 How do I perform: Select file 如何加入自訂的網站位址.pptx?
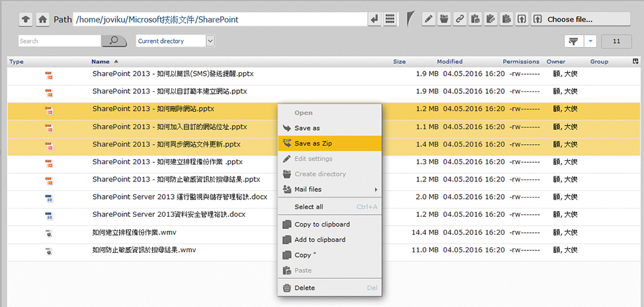pos(169,127)
